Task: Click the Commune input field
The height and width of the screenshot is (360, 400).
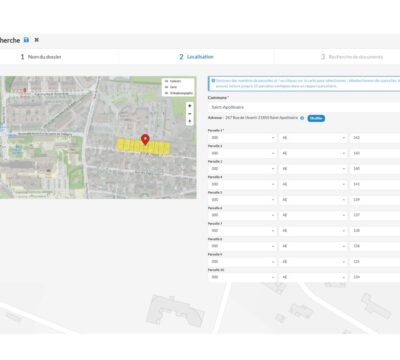Action: click(304, 107)
